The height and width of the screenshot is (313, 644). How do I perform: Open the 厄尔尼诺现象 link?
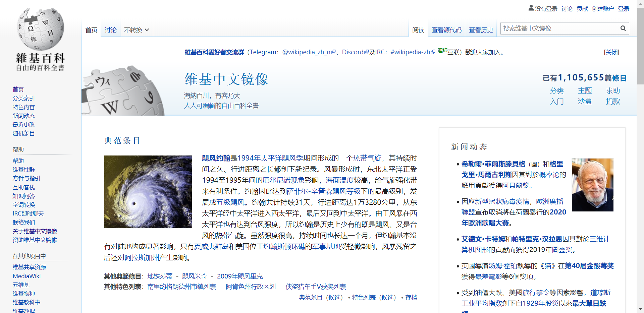(x=283, y=180)
